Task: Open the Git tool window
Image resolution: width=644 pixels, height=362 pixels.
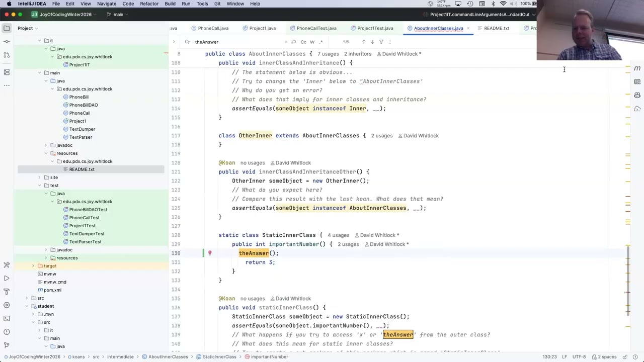Action: tap(7, 345)
